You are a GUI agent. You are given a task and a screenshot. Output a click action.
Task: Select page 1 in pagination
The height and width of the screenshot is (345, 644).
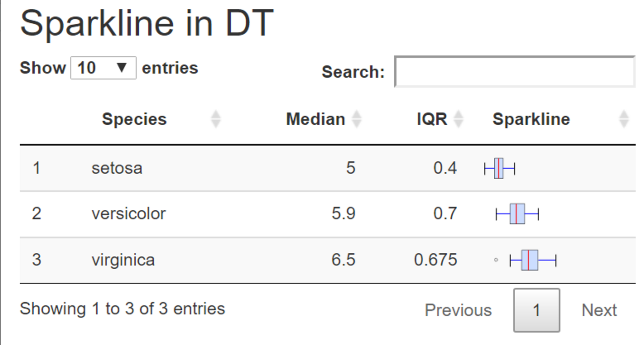click(537, 310)
